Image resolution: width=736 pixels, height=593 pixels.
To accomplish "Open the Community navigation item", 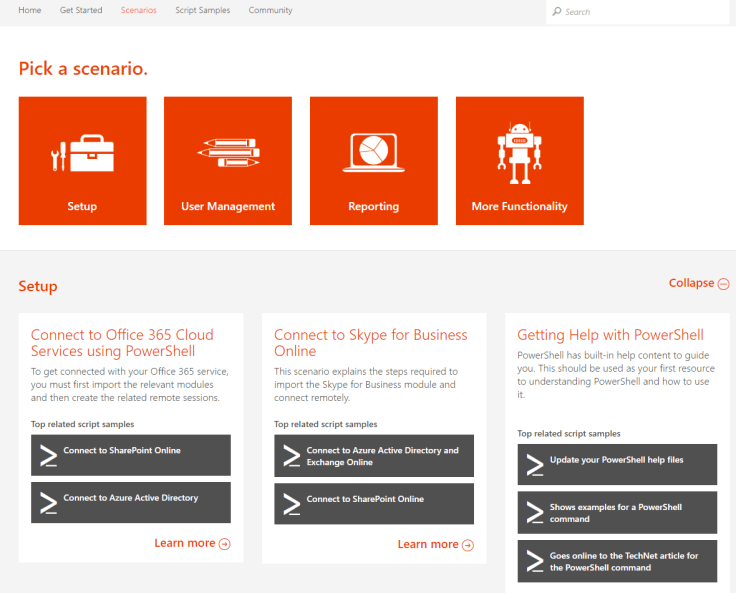I will click(x=270, y=10).
